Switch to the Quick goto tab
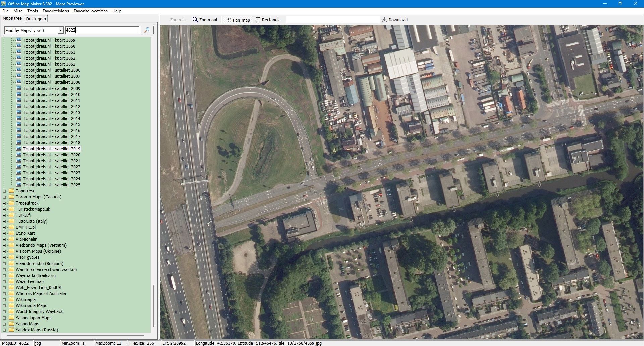 [36, 19]
